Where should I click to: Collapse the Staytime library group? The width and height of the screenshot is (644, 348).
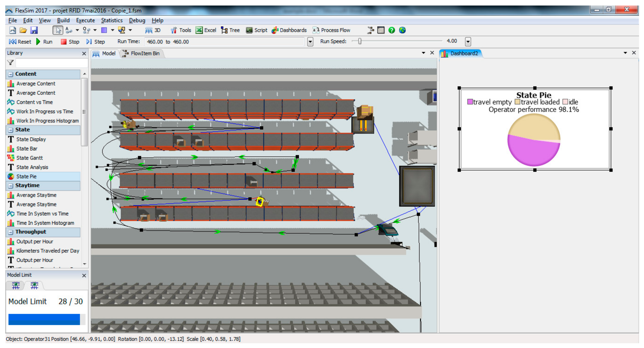point(10,186)
